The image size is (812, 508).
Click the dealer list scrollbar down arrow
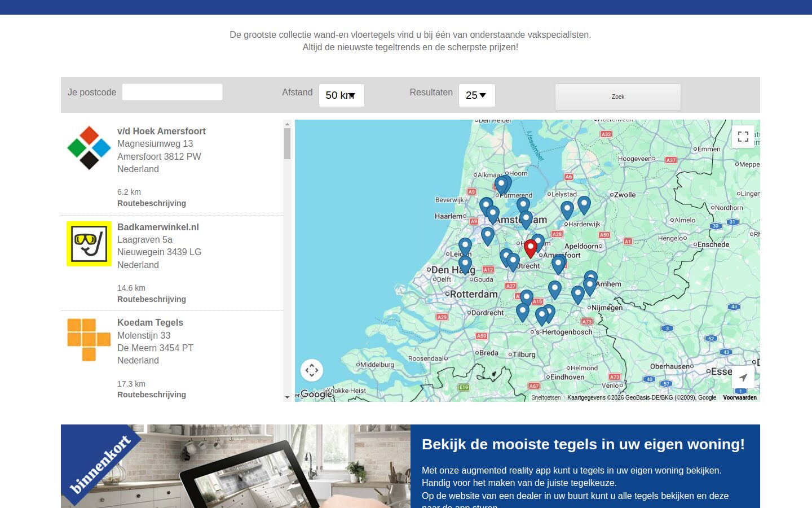tap(287, 397)
